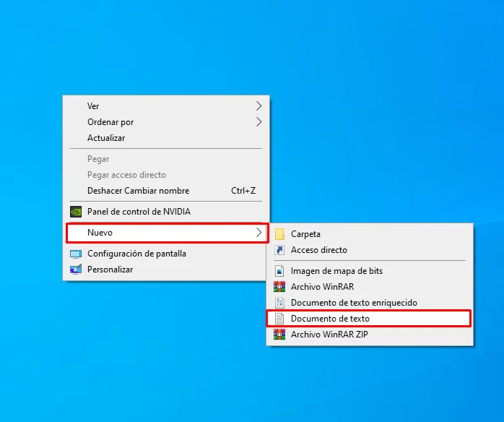Select Personalizar from the context menu
504x422 pixels.
pyautogui.click(x=166, y=270)
